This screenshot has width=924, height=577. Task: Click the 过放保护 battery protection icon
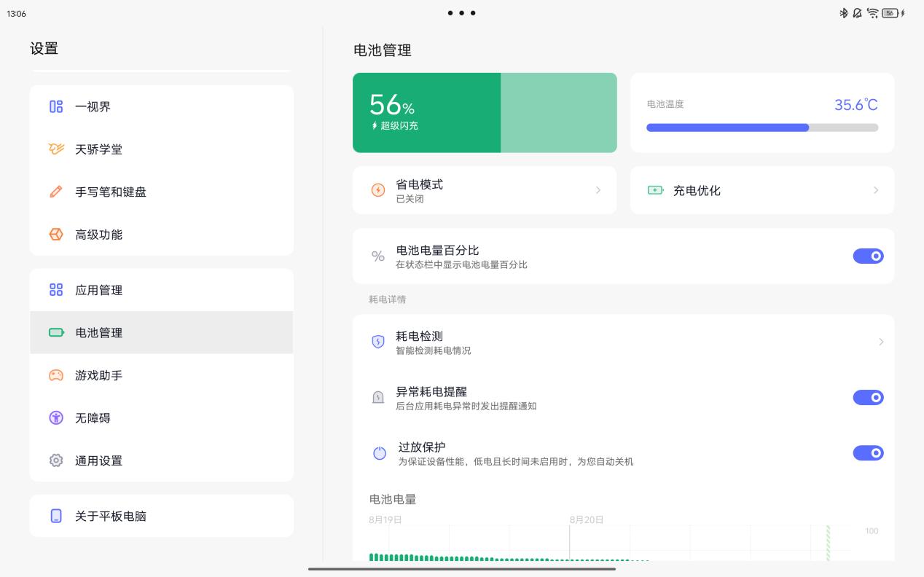380,453
